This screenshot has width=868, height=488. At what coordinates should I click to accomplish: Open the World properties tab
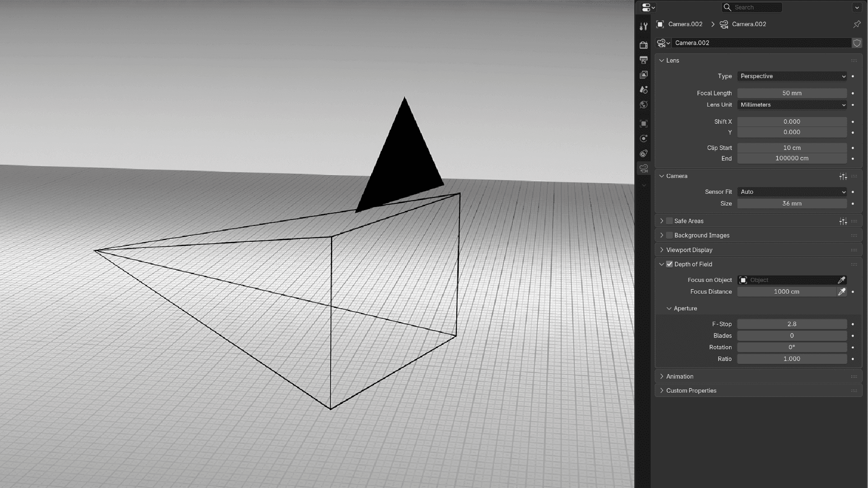643,105
